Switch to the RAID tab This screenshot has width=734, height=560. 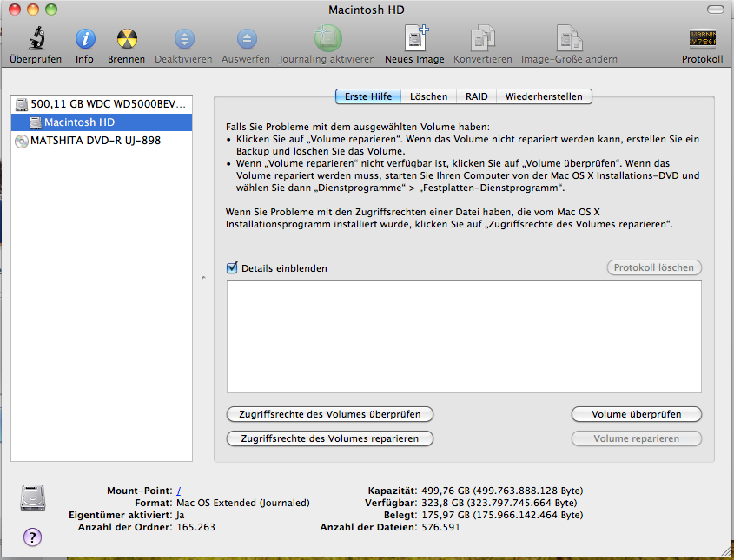coord(476,96)
